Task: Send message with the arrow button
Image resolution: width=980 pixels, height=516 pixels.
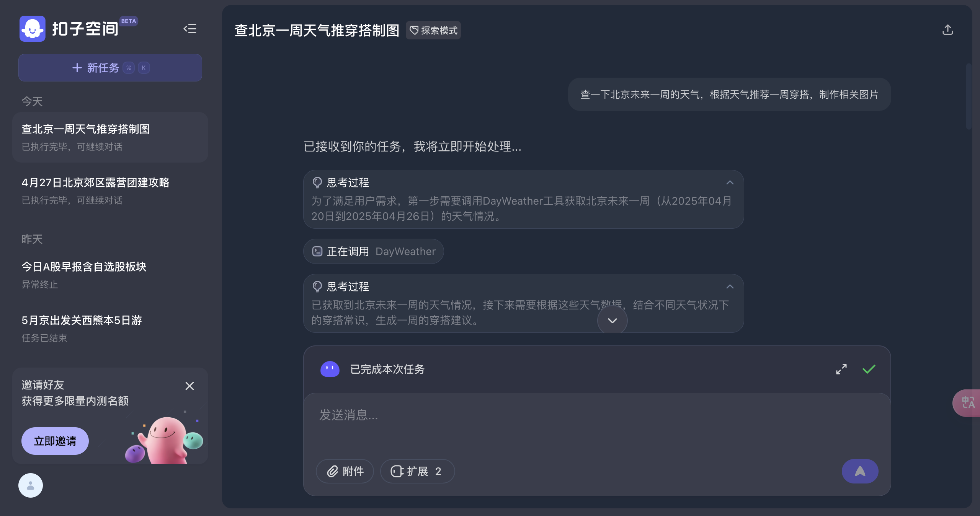Action: tap(860, 471)
